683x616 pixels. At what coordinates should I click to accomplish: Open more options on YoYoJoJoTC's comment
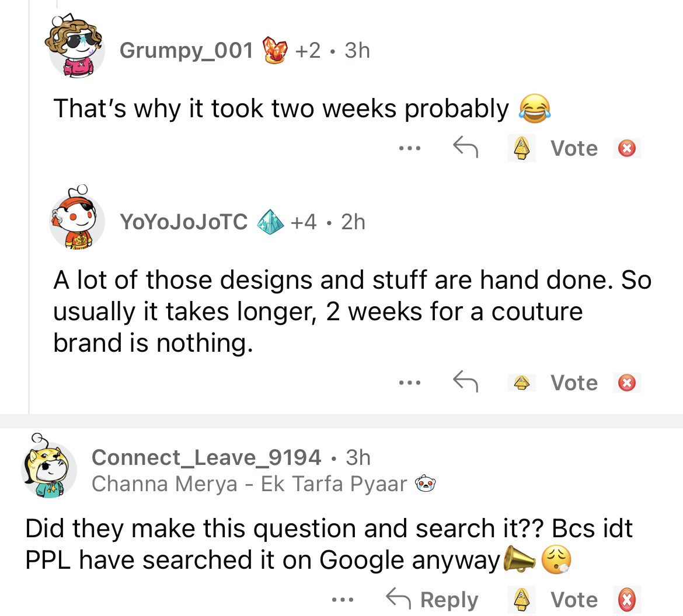[x=410, y=383]
